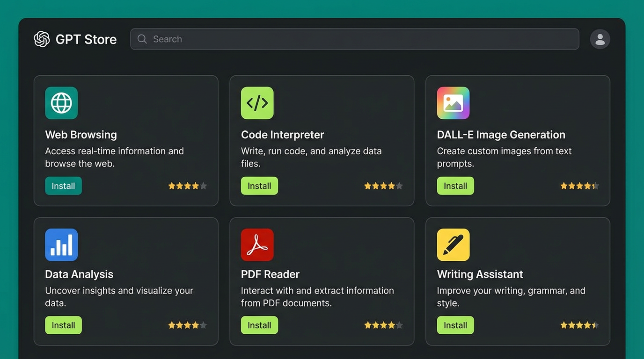Select the PDF Reader icon
Viewport: 644px width, 359px height.
[x=257, y=244]
